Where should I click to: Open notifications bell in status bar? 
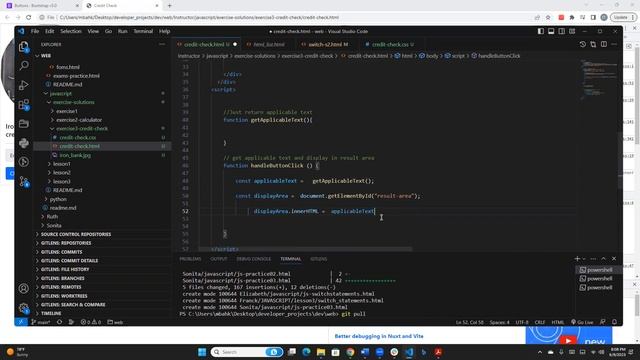click(614, 322)
